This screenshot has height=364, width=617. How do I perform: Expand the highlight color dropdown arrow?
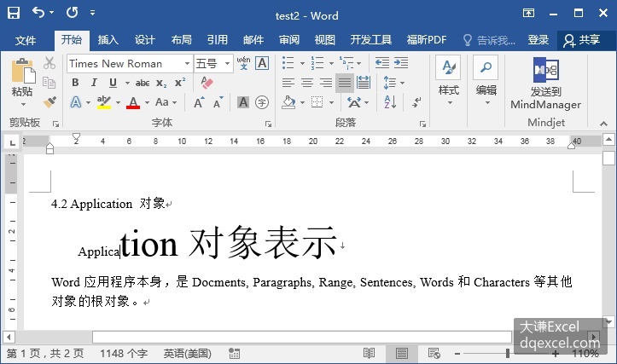pos(118,102)
